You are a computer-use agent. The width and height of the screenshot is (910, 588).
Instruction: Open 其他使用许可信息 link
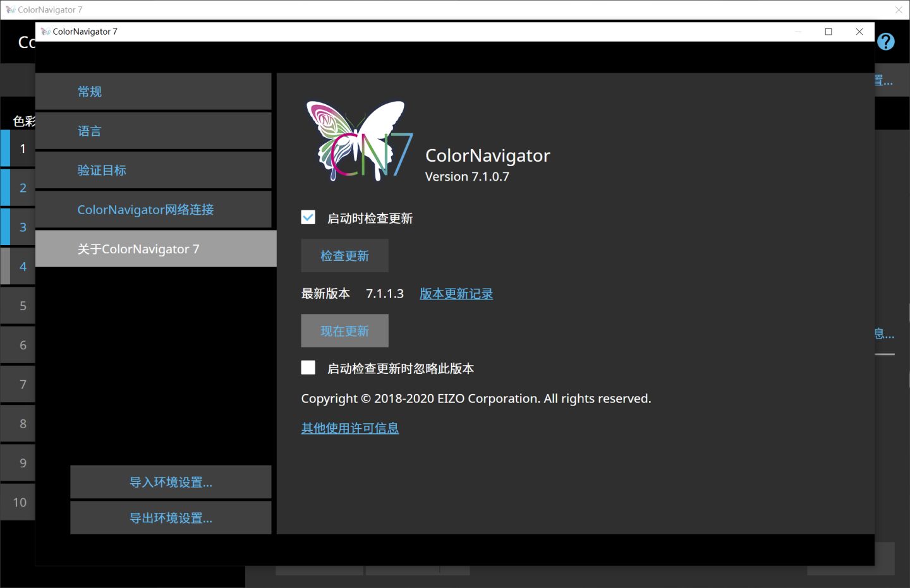(x=350, y=428)
